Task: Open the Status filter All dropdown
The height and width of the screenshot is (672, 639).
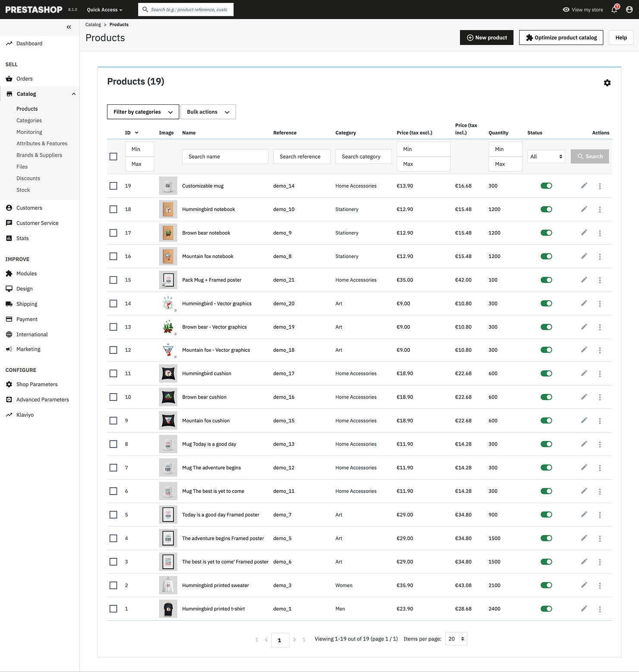Action: [546, 157]
